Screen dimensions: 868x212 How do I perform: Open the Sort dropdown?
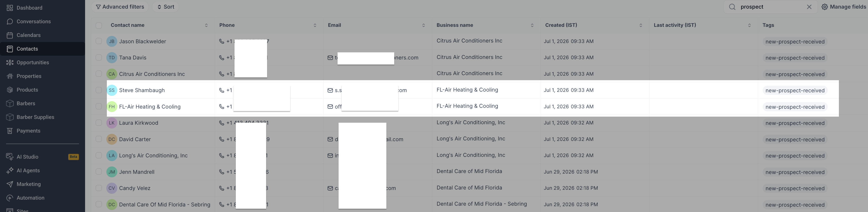coord(165,7)
